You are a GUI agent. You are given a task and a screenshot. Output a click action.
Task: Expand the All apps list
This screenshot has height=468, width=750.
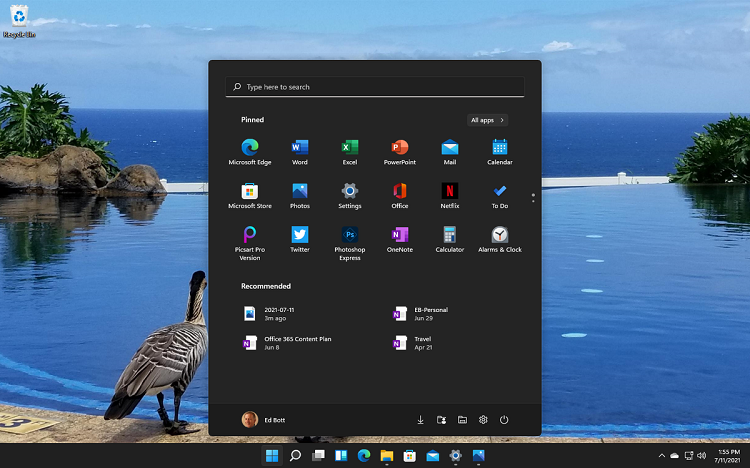click(x=487, y=120)
